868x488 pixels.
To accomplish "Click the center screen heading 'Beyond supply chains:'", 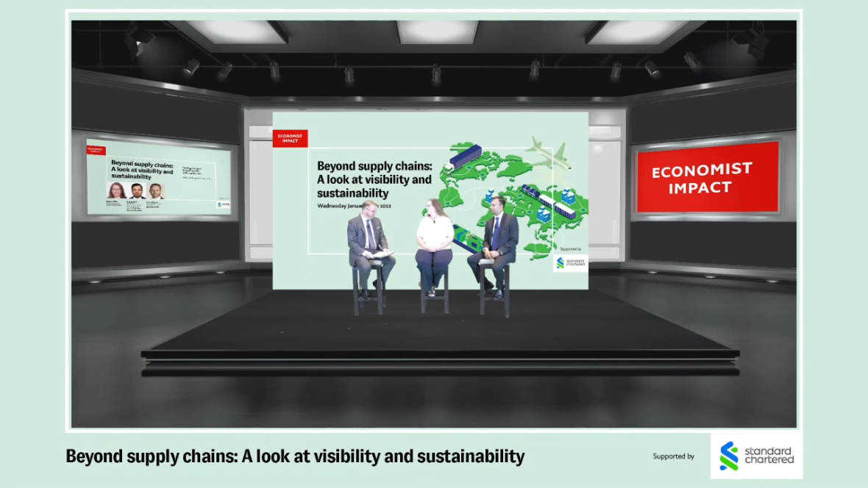I will tap(374, 166).
